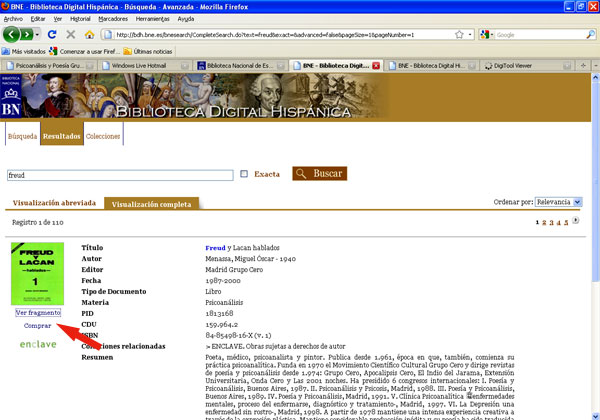Close the active BNE Biblioteca Digital tab
Viewport: 600px width, 420px height.
point(376,66)
